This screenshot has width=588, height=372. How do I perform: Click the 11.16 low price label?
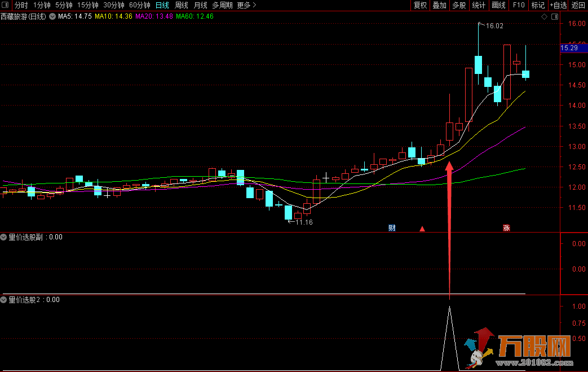point(304,222)
